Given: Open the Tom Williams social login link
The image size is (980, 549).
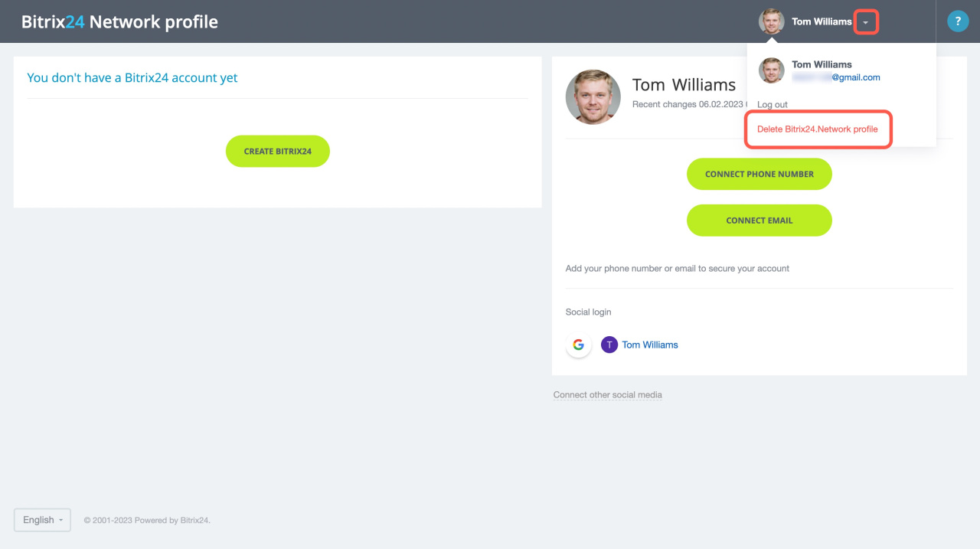Looking at the screenshot, I should tap(650, 345).
